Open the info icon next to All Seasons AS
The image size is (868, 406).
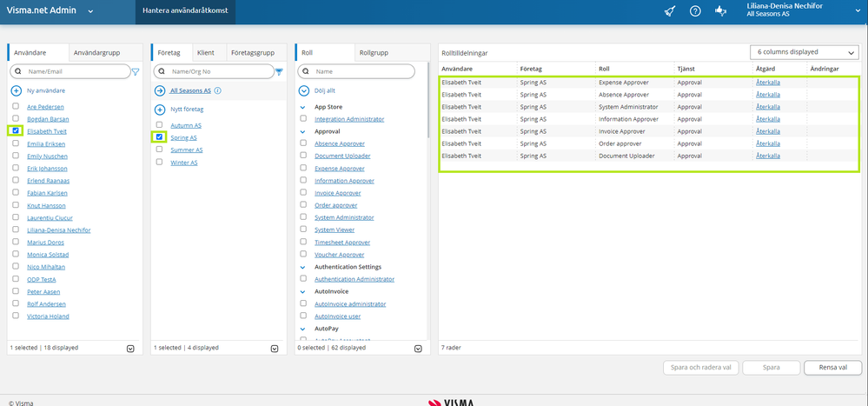217,90
